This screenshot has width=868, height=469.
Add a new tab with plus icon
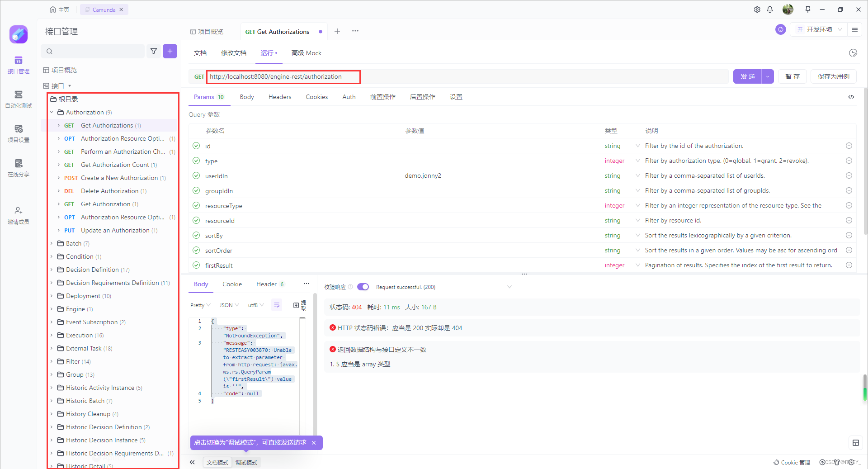pos(337,31)
